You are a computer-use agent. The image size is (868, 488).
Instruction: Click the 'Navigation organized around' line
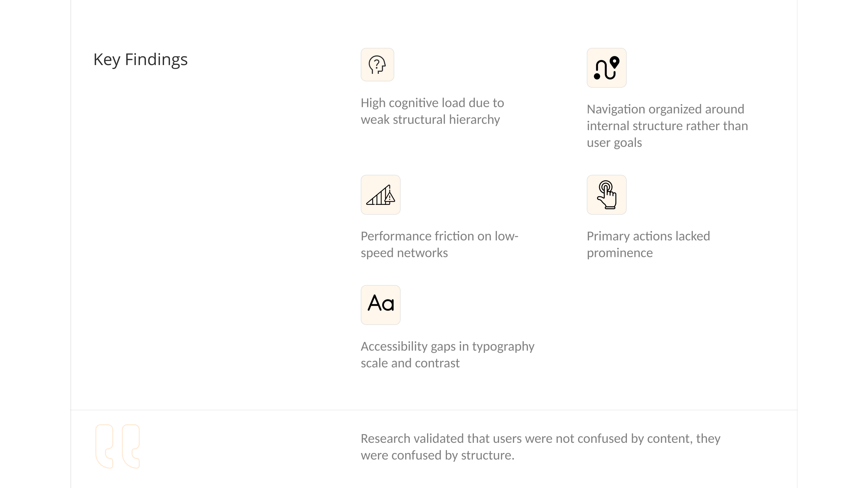tap(665, 109)
